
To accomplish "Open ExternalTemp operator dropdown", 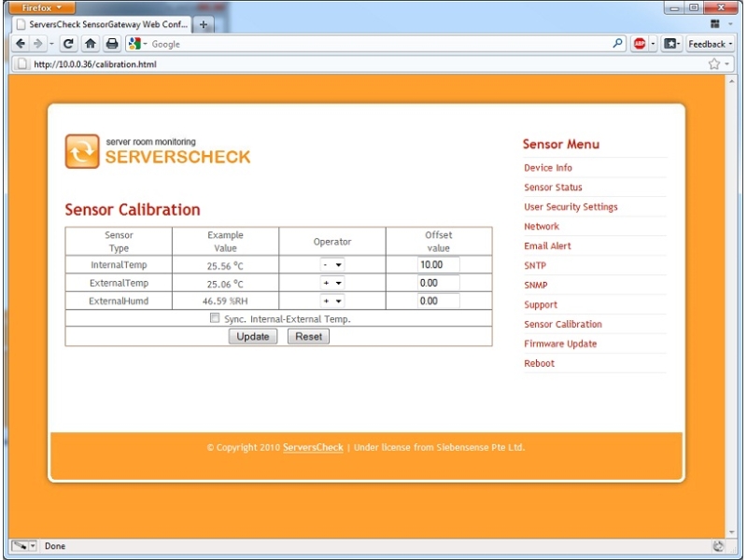I will pyautogui.click(x=332, y=283).
